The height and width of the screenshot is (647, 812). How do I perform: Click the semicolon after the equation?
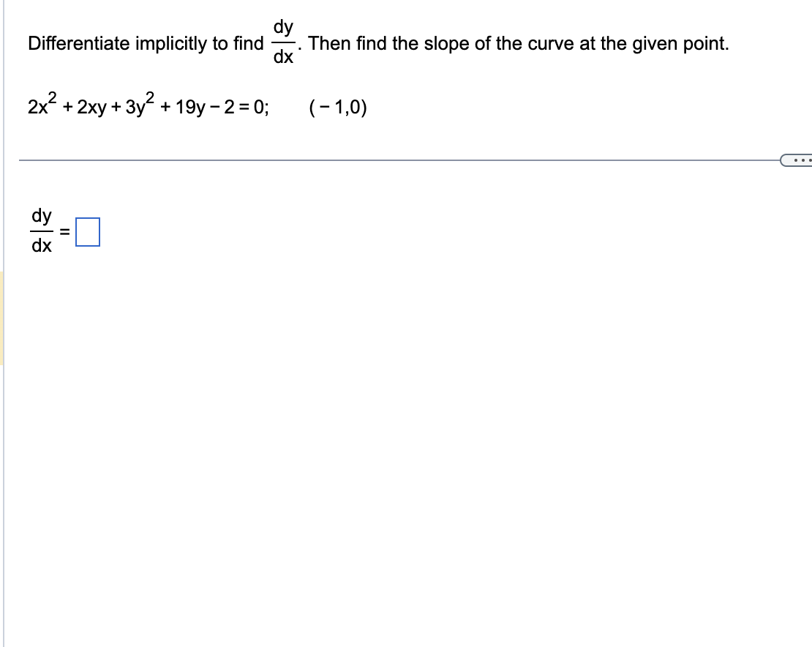point(266,108)
